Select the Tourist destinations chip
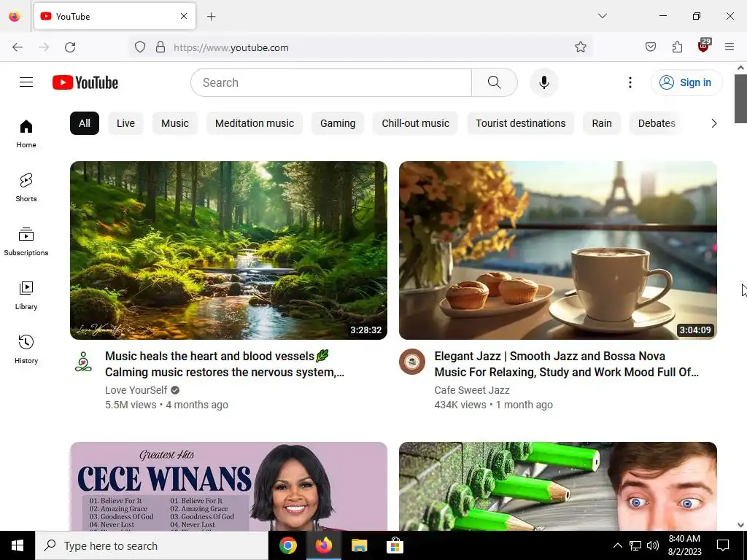This screenshot has width=747, height=560. coord(521,123)
